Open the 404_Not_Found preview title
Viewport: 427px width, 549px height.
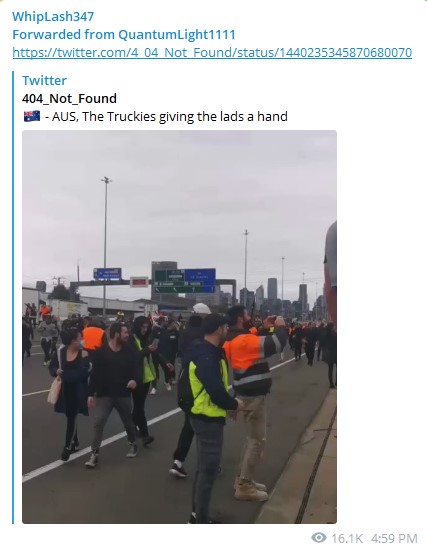69,99
